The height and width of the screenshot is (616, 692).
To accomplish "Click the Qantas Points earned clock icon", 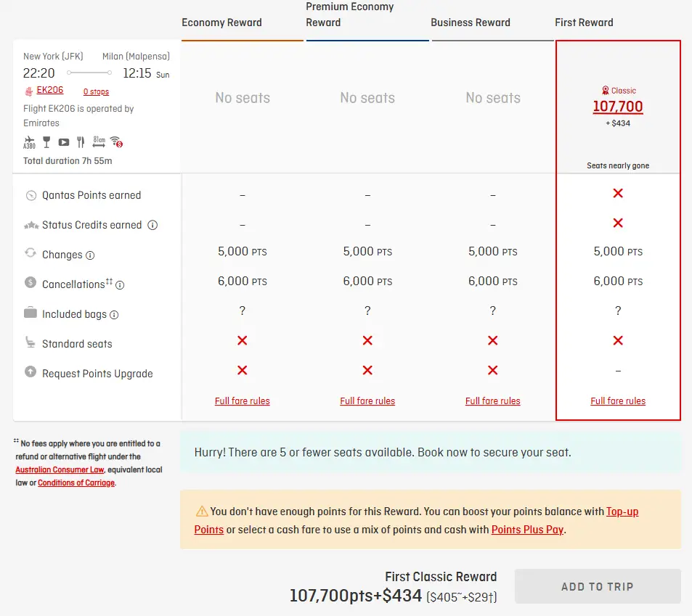I will (31, 195).
